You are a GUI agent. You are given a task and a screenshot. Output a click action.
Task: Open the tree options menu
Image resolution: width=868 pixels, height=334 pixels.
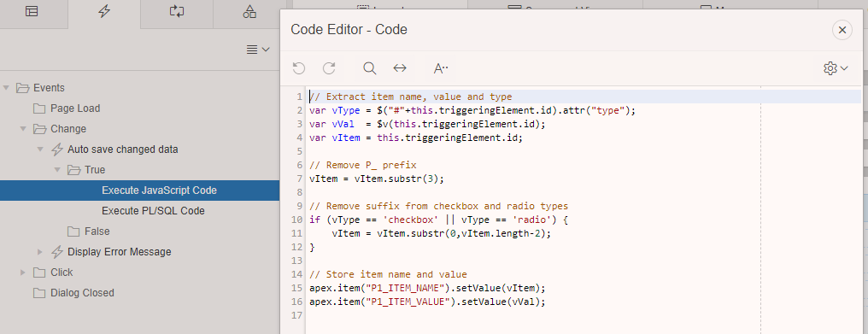click(x=258, y=50)
